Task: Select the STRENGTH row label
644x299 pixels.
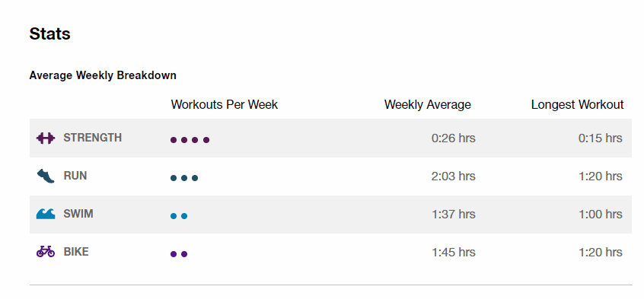Action: tap(92, 138)
